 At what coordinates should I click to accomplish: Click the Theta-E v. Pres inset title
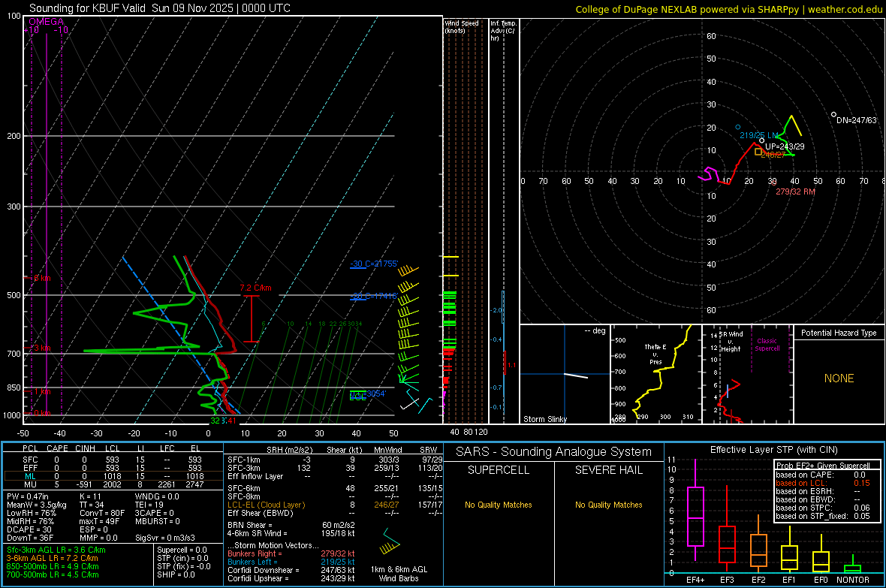pos(655,354)
